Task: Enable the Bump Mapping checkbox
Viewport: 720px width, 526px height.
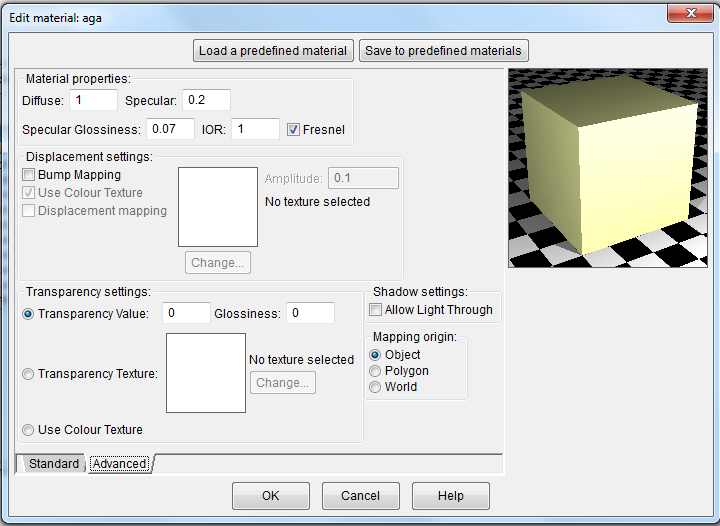Action: (28, 174)
